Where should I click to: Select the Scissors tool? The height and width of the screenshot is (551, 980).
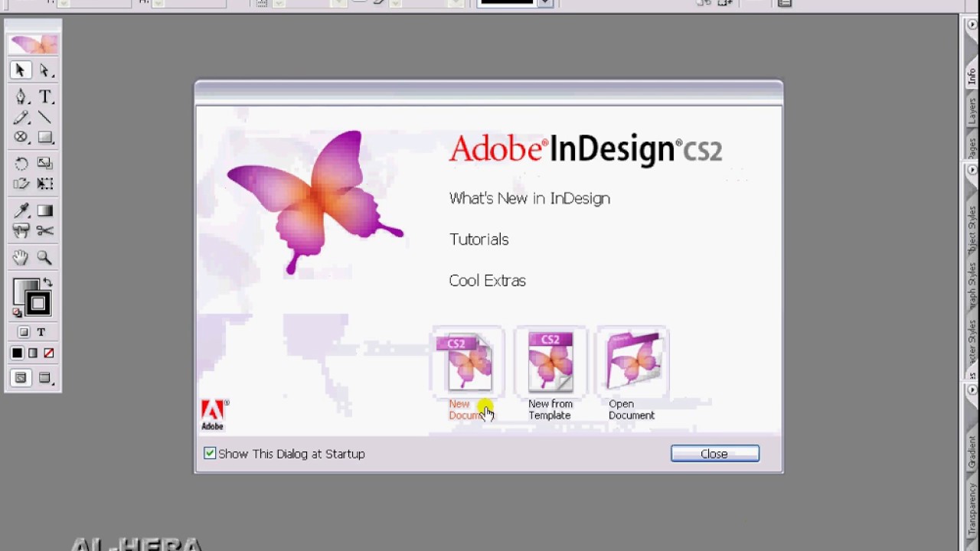click(x=44, y=230)
